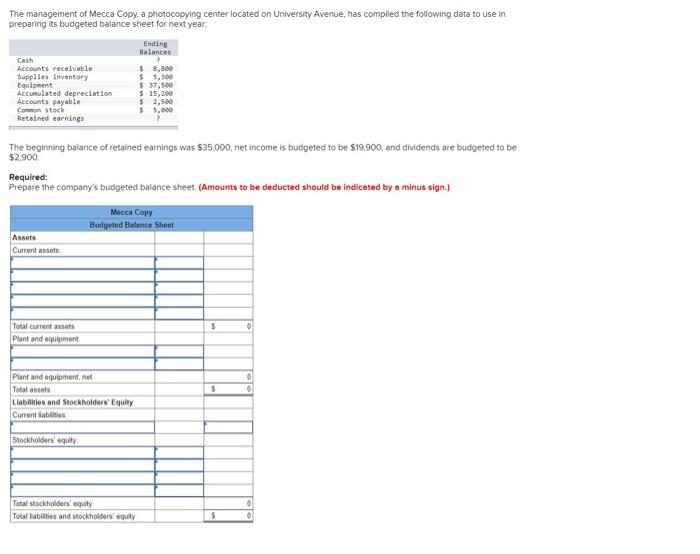This screenshot has width=700, height=554.
Task: Click first amount field under Current assets
Action: (179, 263)
